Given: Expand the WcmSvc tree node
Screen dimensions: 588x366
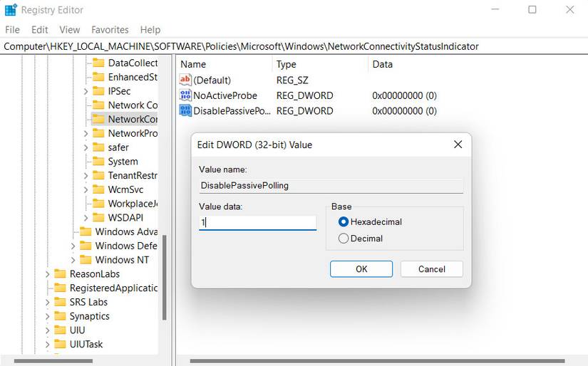Looking at the screenshot, I should [x=86, y=189].
